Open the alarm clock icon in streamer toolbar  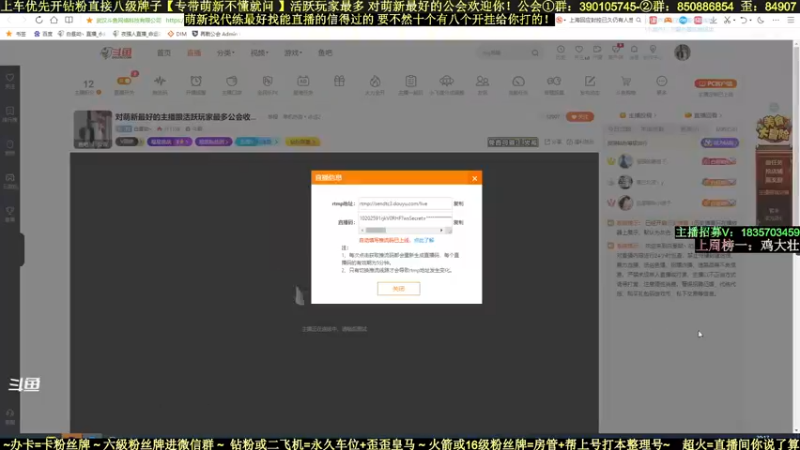pos(196,81)
